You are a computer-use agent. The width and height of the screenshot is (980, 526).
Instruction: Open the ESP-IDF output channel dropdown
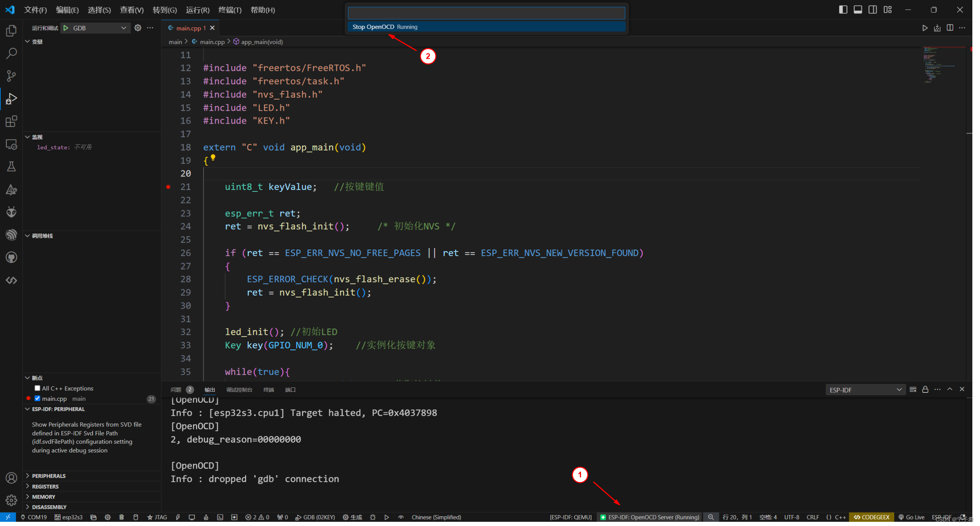tap(865, 390)
